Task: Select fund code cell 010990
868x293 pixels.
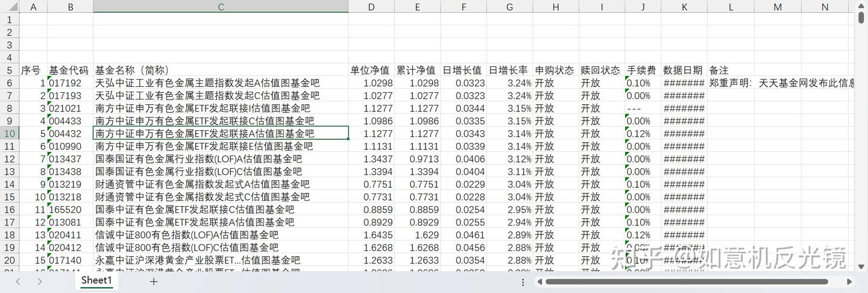Action: pos(71,146)
